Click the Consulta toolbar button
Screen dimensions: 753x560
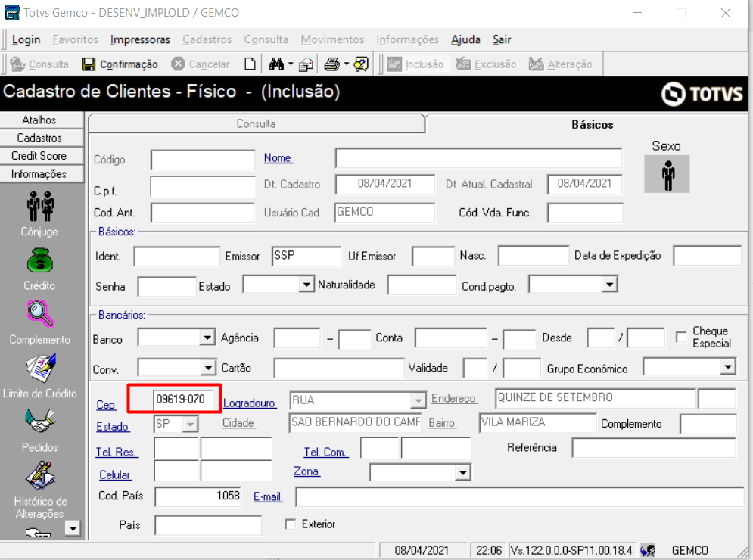click(x=40, y=64)
